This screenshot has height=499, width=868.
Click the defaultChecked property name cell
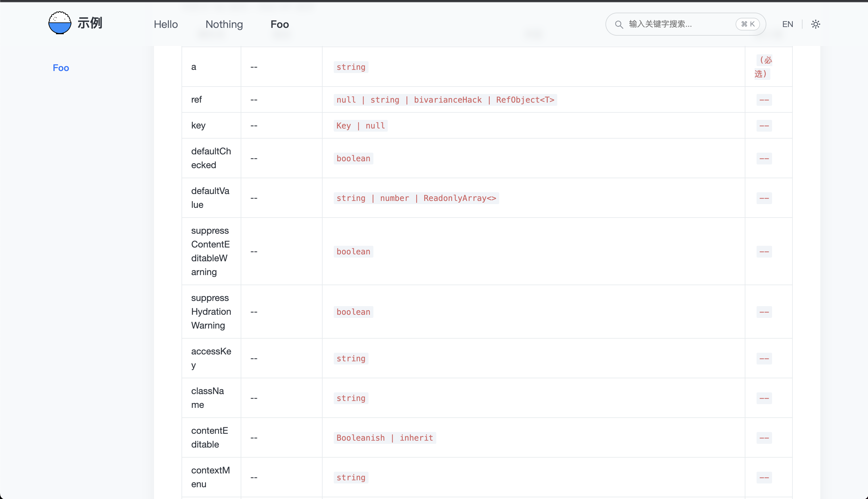pos(211,158)
